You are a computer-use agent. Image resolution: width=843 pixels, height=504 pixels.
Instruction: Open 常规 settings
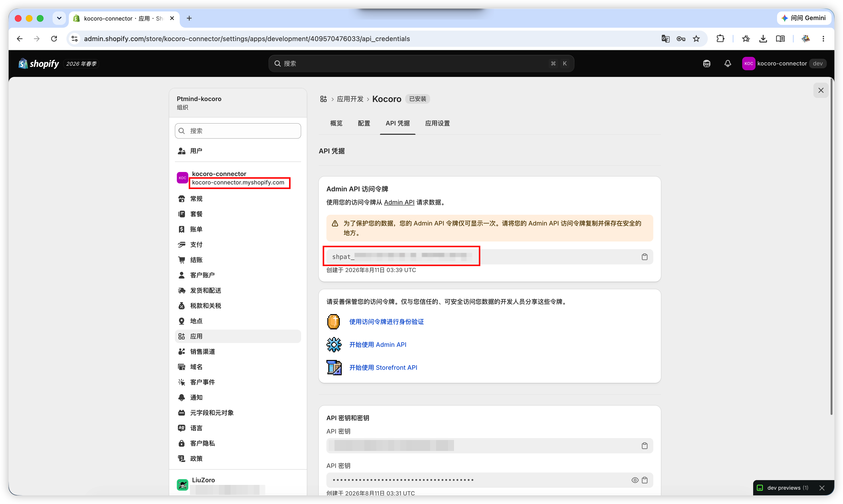(238, 199)
